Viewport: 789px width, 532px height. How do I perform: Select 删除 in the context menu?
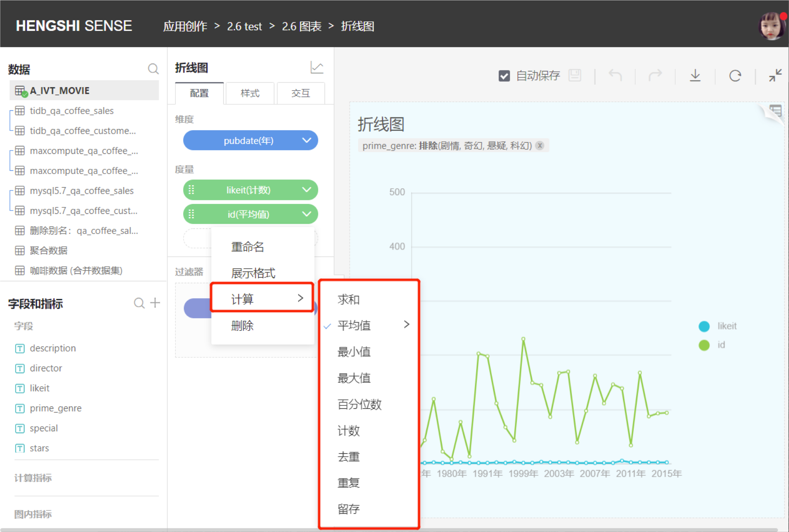tap(242, 325)
